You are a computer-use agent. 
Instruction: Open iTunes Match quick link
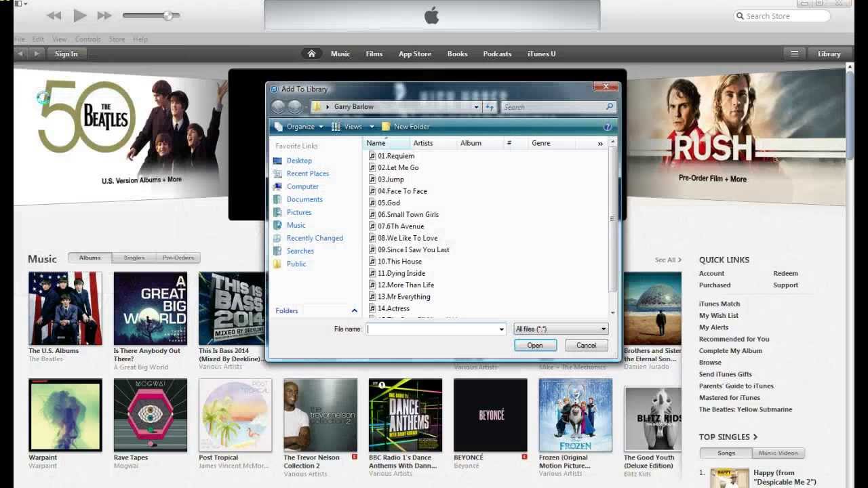pos(719,304)
